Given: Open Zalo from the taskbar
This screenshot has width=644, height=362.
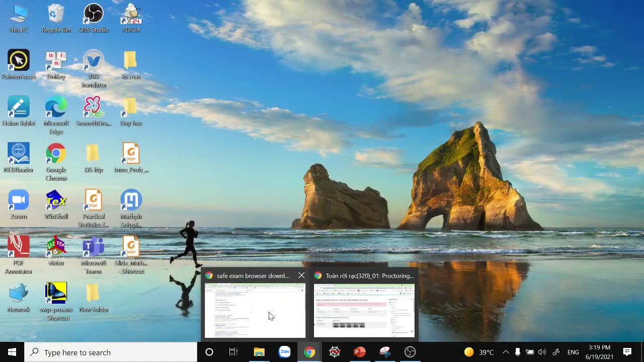Looking at the screenshot, I should coord(284,352).
